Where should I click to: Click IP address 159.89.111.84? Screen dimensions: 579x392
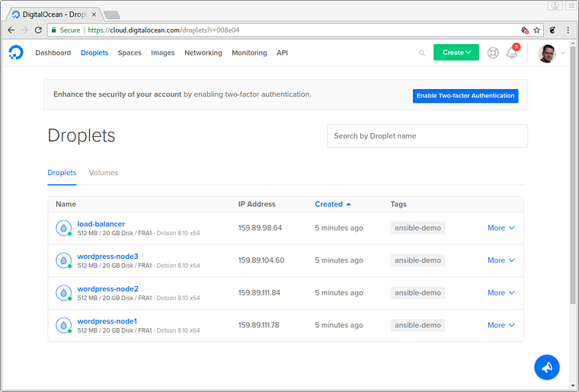259,293
